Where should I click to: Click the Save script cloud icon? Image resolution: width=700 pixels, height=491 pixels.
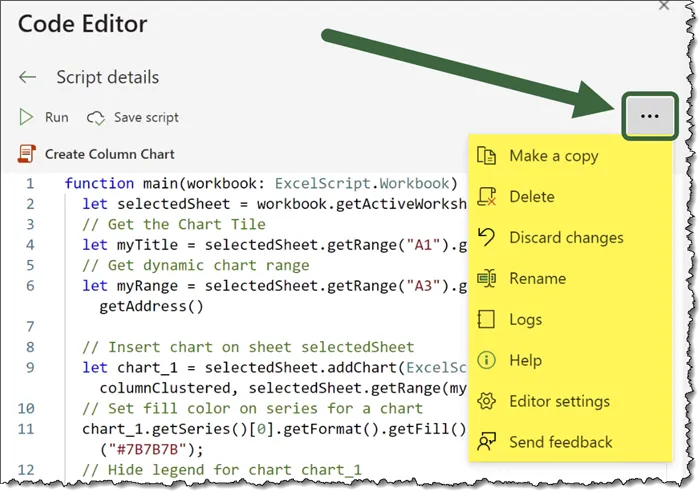96,117
